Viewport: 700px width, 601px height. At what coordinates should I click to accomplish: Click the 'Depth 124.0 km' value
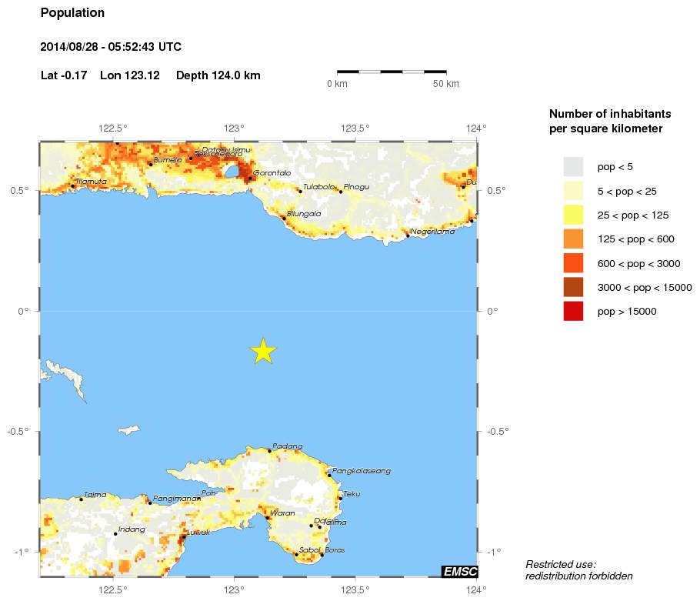point(218,75)
